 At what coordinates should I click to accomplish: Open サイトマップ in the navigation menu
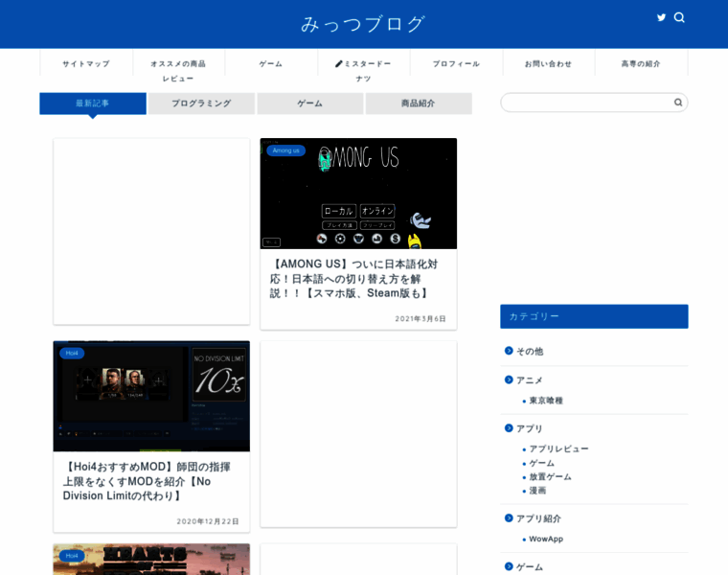86,63
